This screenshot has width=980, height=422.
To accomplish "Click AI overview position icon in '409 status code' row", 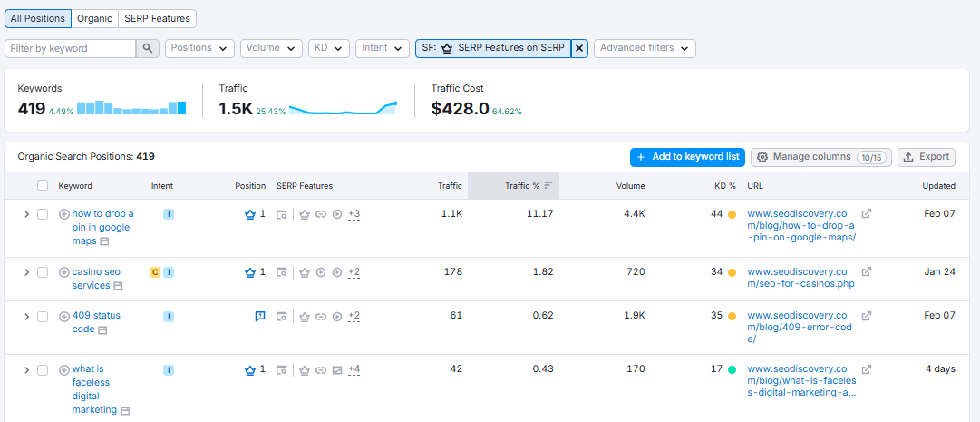I will point(260,316).
